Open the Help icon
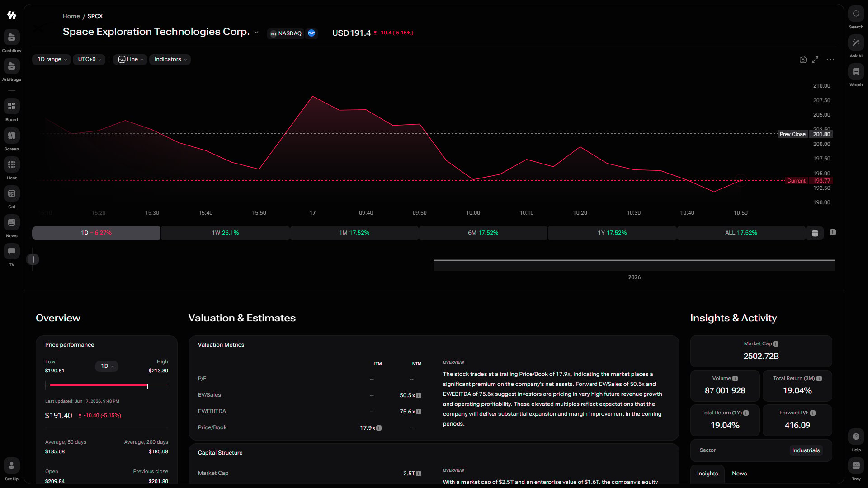 (x=856, y=436)
